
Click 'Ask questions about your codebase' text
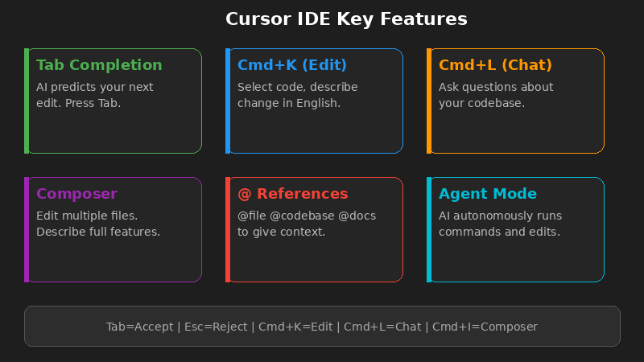point(496,95)
